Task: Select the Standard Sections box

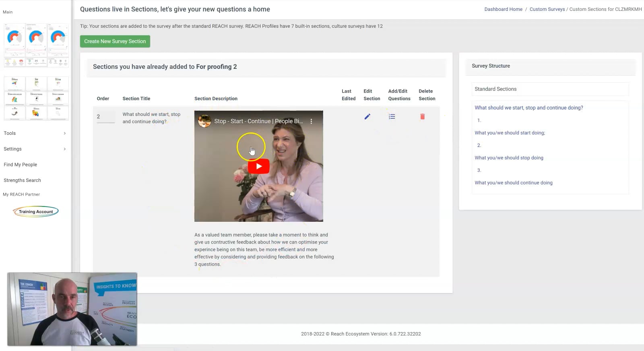Action: tap(550, 89)
